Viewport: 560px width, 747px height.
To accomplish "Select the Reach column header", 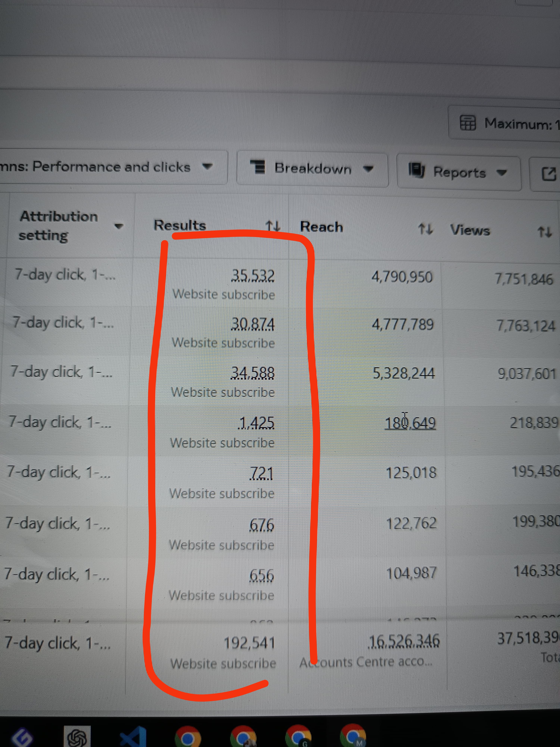I will click(321, 227).
